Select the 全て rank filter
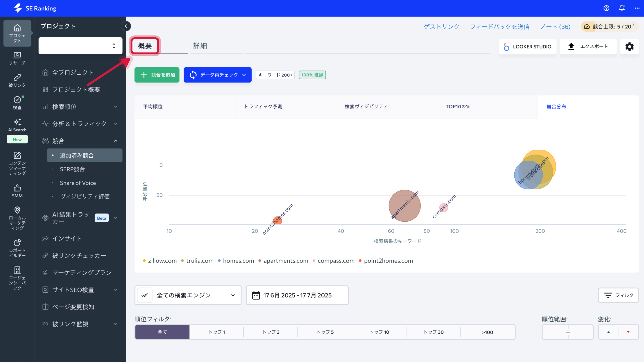 click(162, 332)
